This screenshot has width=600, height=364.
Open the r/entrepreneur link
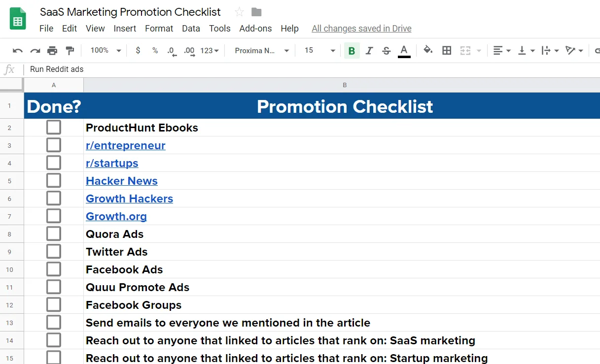tap(126, 145)
